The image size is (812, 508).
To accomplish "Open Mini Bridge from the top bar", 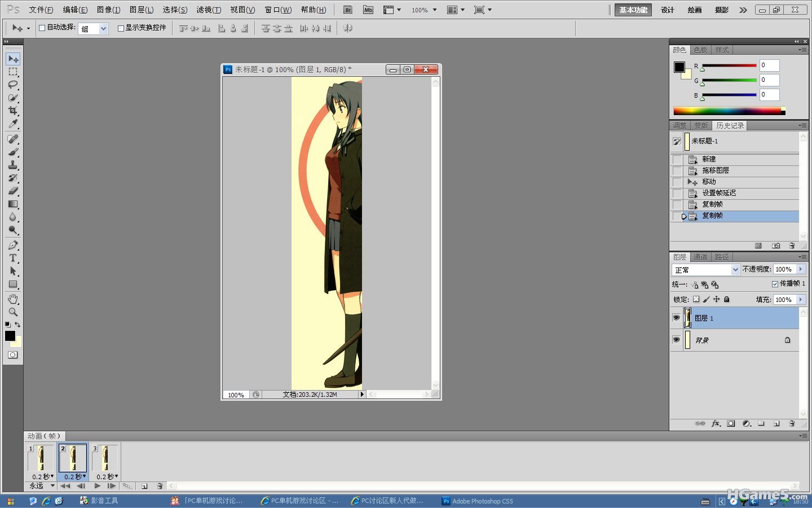I will tap(368, 10).
